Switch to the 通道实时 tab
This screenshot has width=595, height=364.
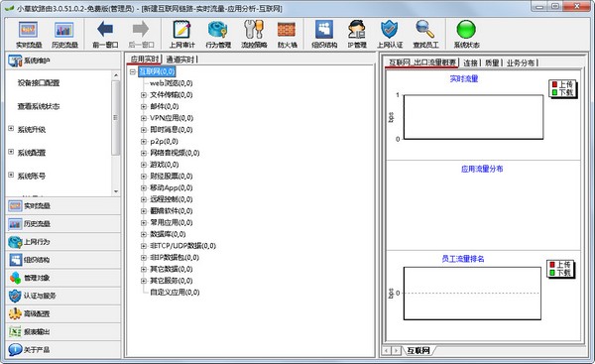coord(180,60)
